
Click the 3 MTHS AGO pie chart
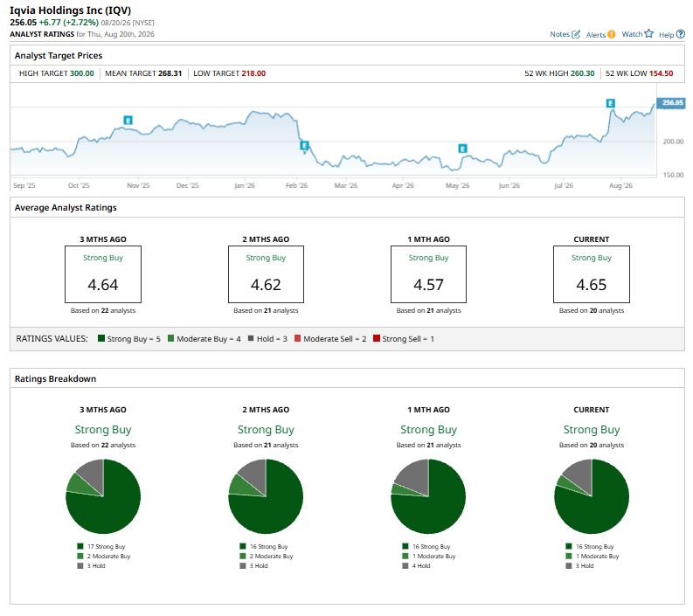pos(103,496)
